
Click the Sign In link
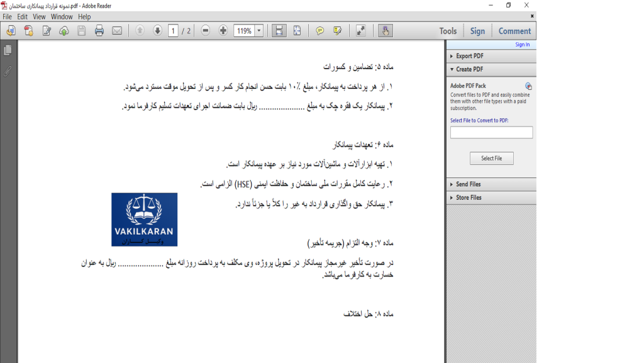point(522,45)
